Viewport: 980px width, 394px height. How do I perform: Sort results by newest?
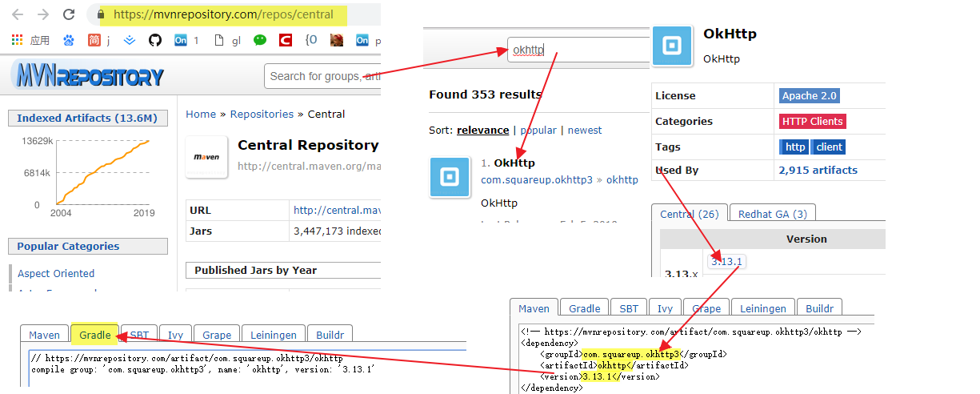585,130
